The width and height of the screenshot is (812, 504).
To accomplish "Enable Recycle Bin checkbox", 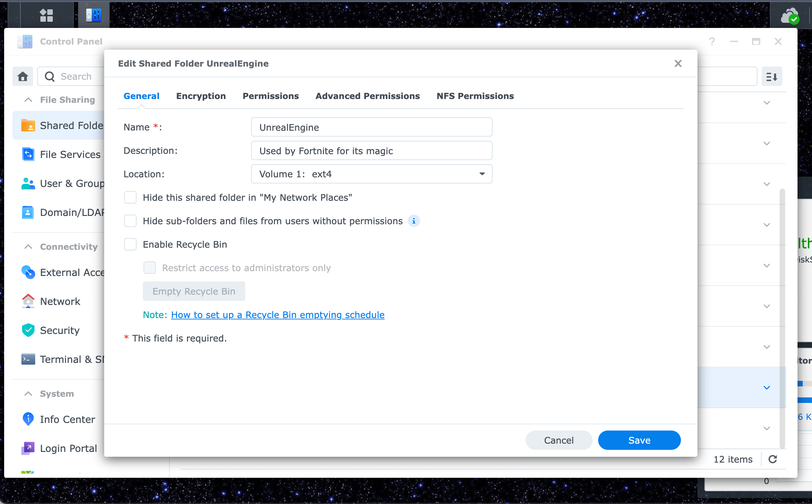I will pyautogui.click(x=130, y=244).
